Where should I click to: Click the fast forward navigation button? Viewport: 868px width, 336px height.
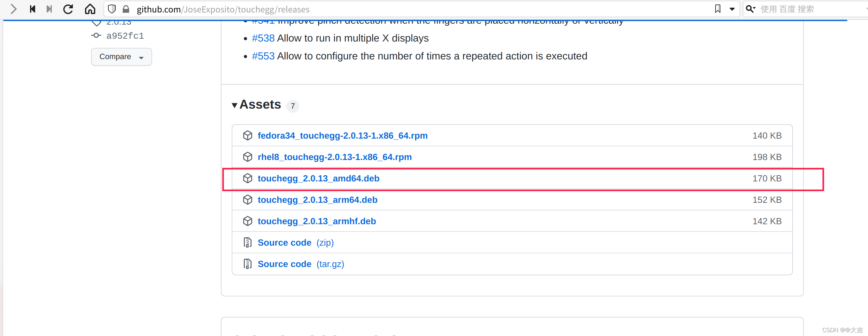pos(49,9)
